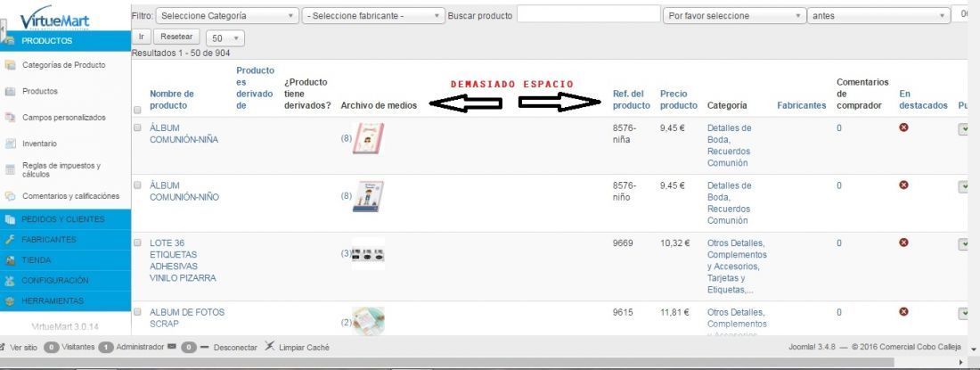Screen dimensions: 980x370
Task: Open the results-per-page 50 dropdown
Action: point(225,38)
